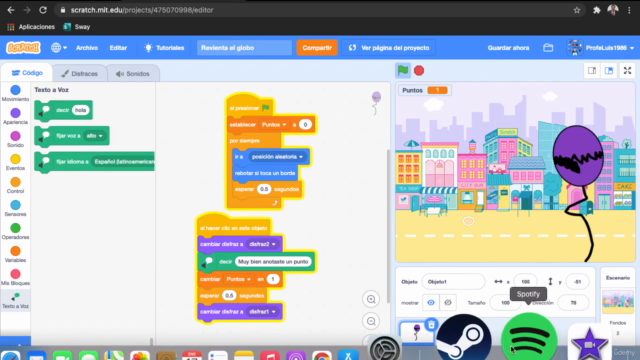Viewport: 640px width, 360px height.
Task: Switch to large stage layout
Action: click(x=609, y=71)
